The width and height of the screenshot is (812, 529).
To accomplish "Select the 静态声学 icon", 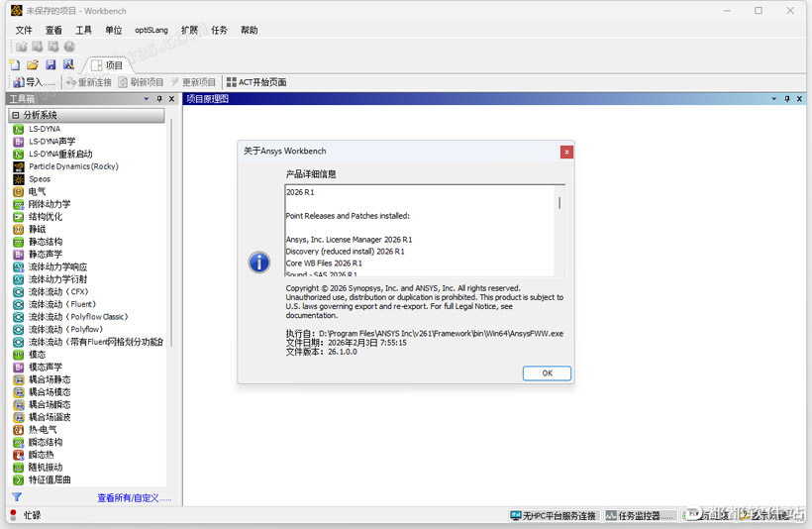I will [18, 255].
